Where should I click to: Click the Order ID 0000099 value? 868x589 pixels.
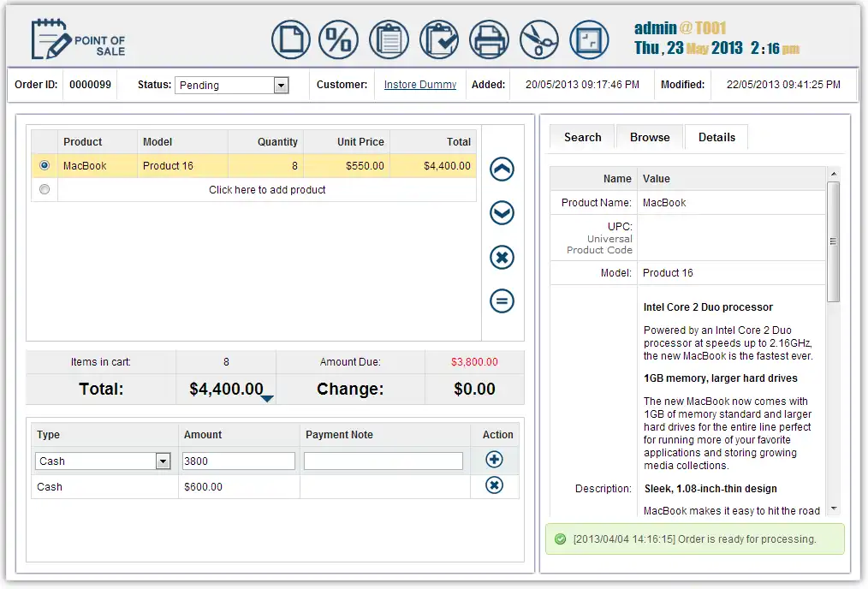[x=90, y=85]
